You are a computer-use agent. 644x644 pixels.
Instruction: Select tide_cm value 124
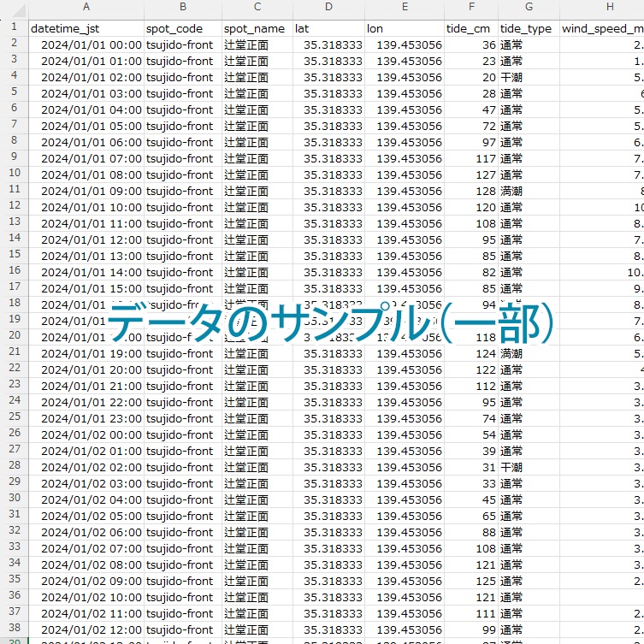click(x=471, y=353)
